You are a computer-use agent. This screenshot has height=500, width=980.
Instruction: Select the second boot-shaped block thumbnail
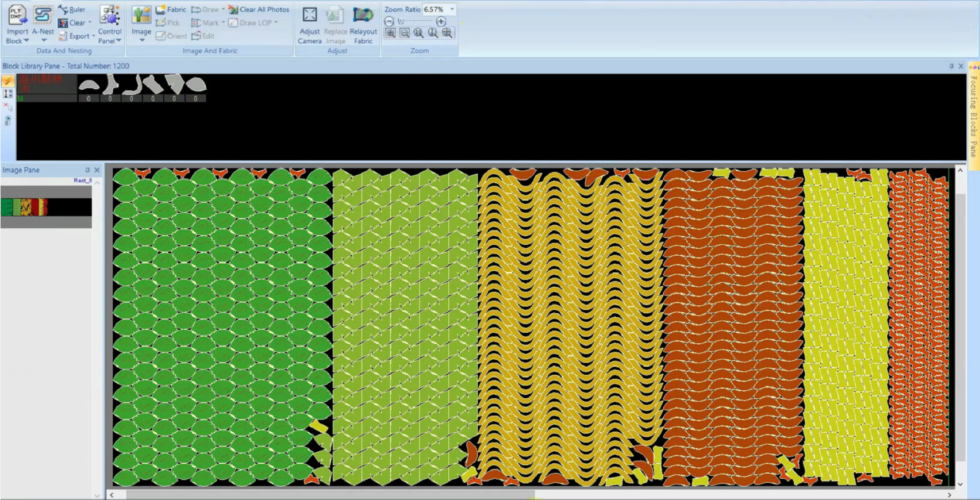110,84
